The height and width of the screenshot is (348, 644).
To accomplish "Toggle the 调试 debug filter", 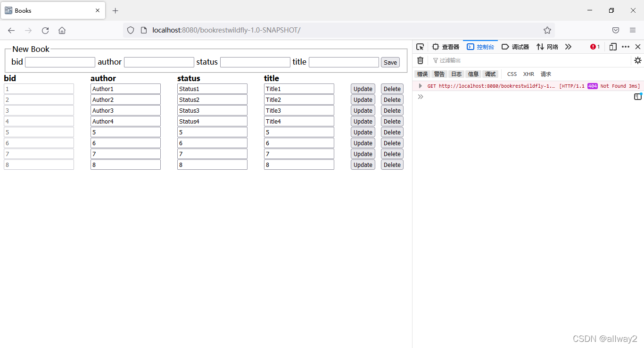I will 490,74.
